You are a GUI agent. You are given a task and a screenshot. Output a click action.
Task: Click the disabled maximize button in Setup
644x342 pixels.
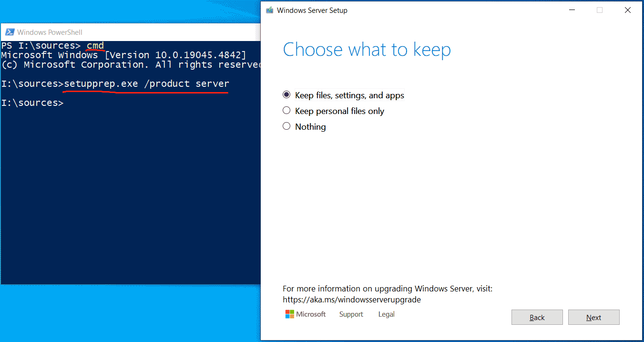pyautogui.click(x=600, y=10)
